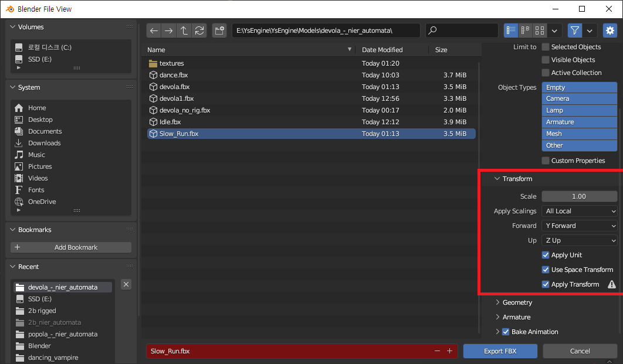
Task: Open Up axis dropdown
Action: pyautogui.click(x=579, y=240)
